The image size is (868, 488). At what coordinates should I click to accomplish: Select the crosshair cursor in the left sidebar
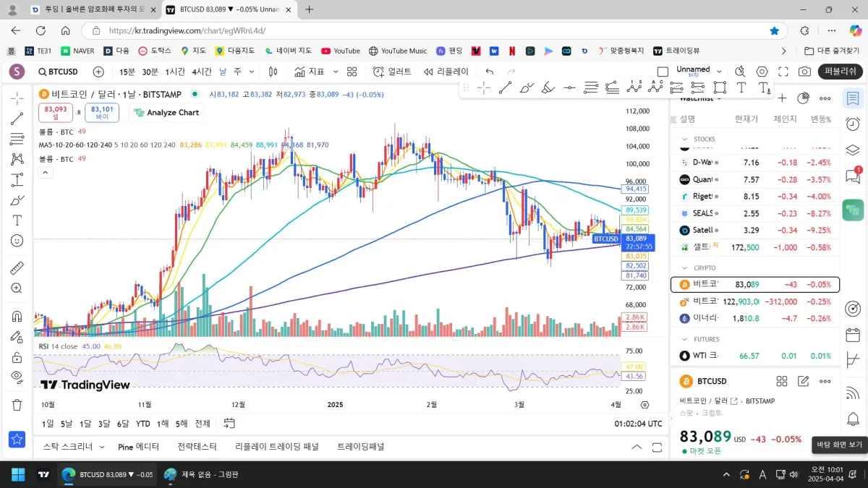[17, 99]
